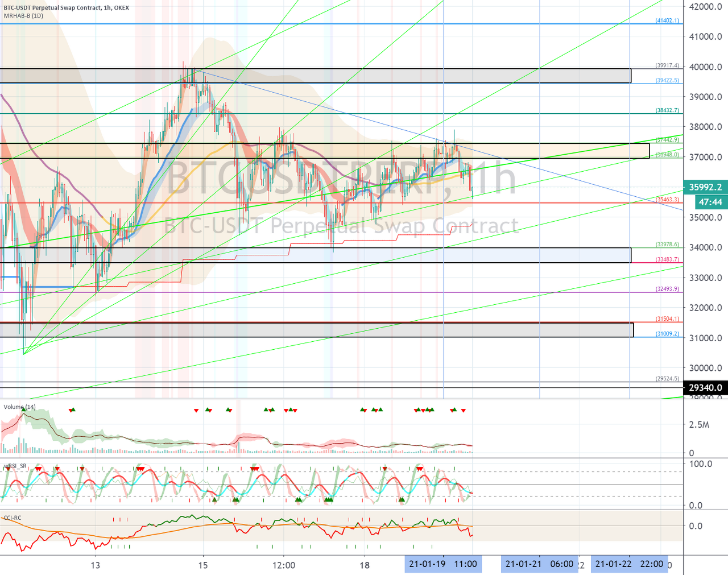Click the 100.0 wRSI axis label
This screenshot has width=728, height=575.
[701, 464]
